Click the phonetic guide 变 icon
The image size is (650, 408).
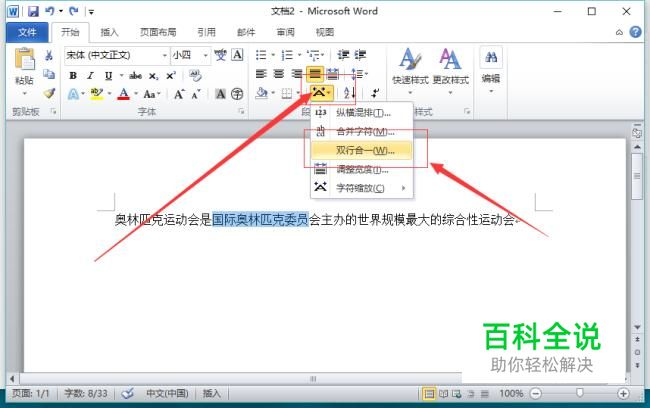(221, 55)
